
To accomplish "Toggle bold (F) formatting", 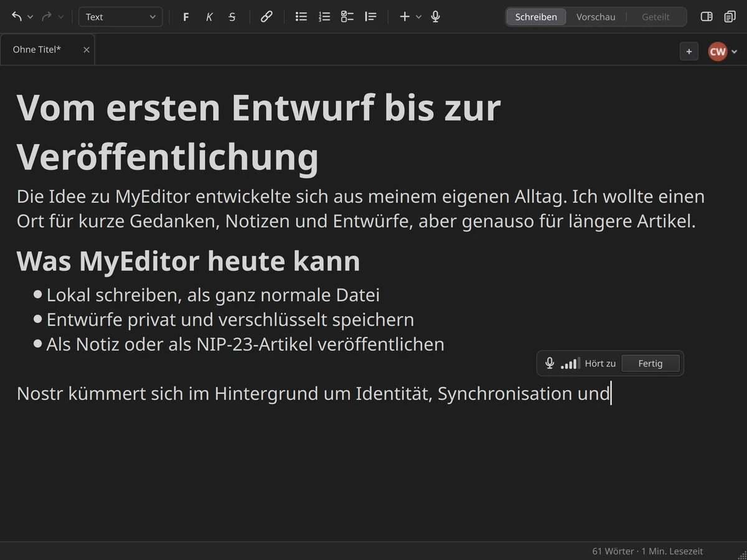I will 186,17.
